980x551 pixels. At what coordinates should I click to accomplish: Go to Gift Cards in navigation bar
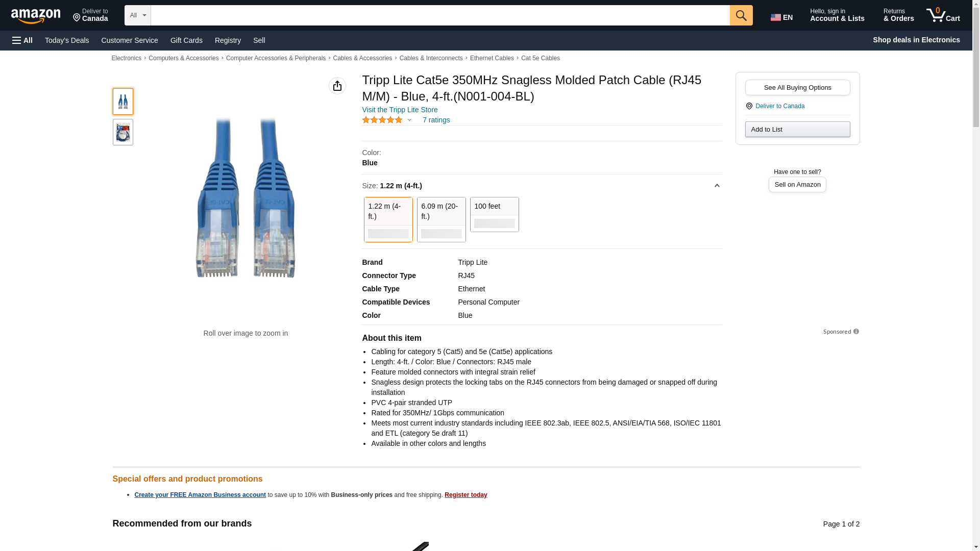click(186, 40)
